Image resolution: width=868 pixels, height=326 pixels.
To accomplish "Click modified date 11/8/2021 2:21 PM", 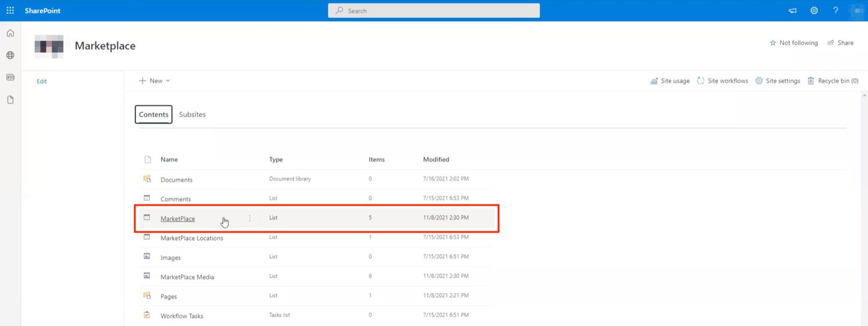I will tap(446, 295).
